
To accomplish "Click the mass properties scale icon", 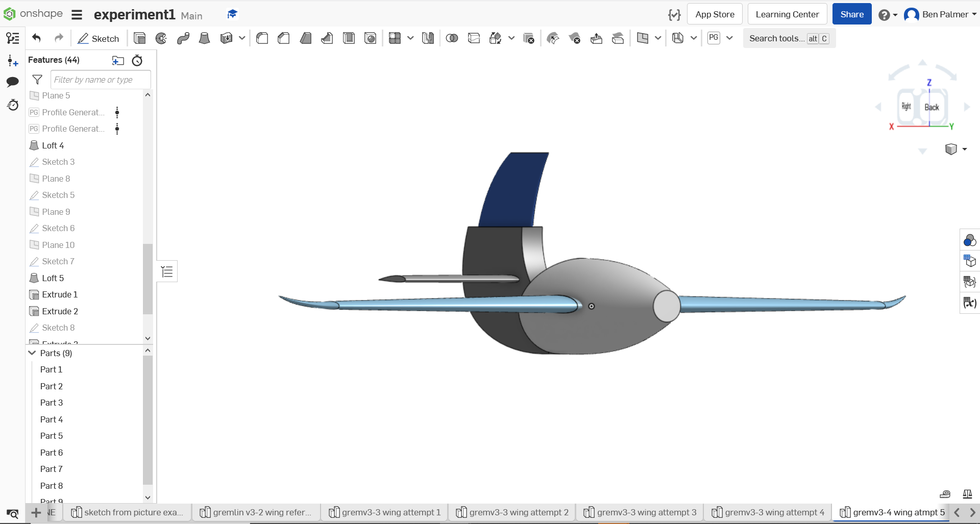I will 967,494.
